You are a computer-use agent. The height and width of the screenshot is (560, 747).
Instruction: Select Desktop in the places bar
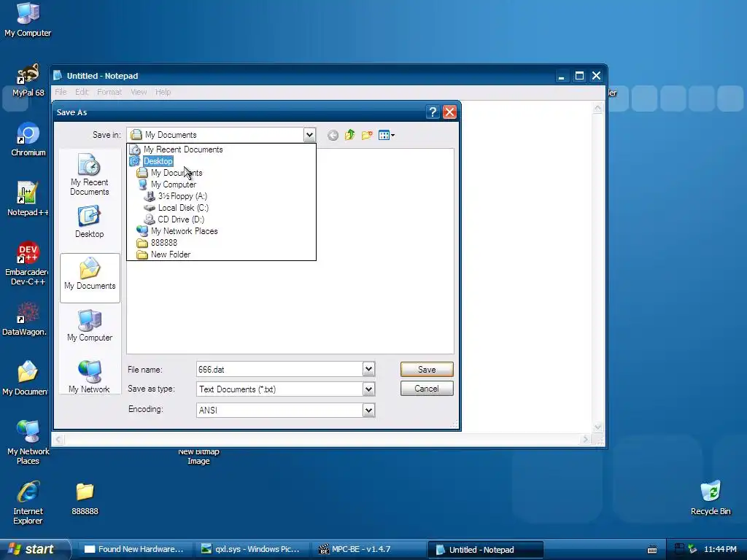click(90, 222)
